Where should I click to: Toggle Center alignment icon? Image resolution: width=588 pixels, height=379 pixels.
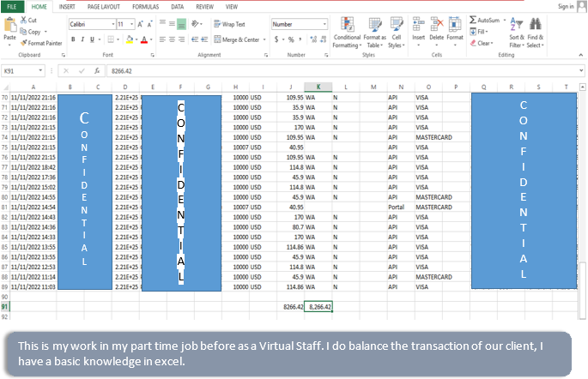point(172,39)
